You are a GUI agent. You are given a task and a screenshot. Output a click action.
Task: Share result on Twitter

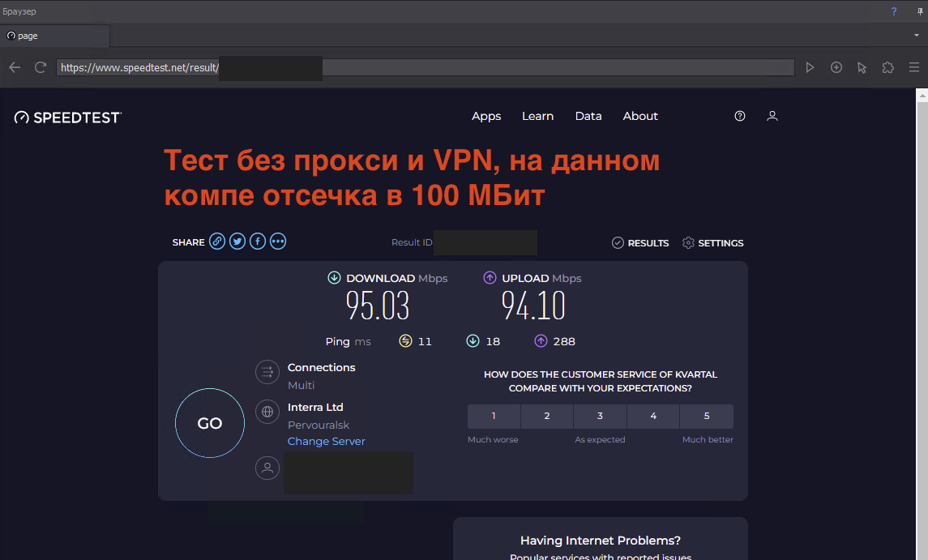pyautogui.click(x=237, y=241)
